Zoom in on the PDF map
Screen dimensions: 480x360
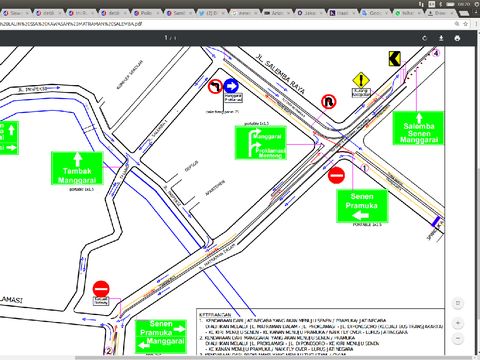point(458,323)
